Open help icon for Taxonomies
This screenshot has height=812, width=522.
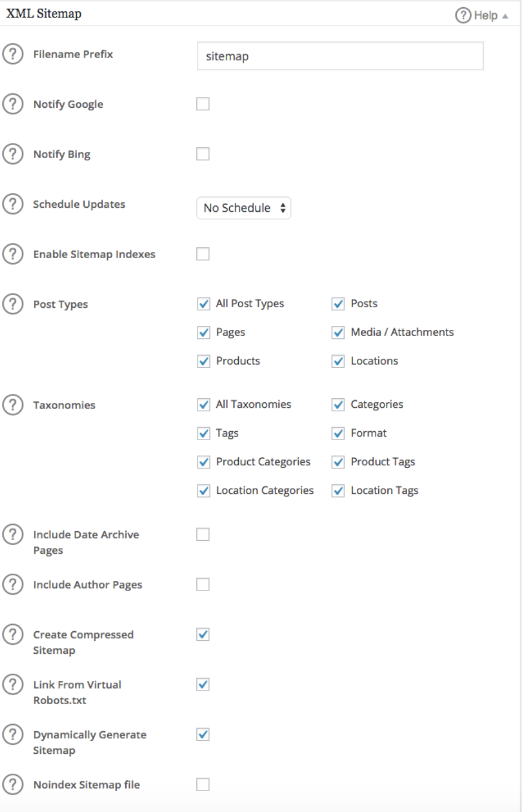[x=11, y=405]
